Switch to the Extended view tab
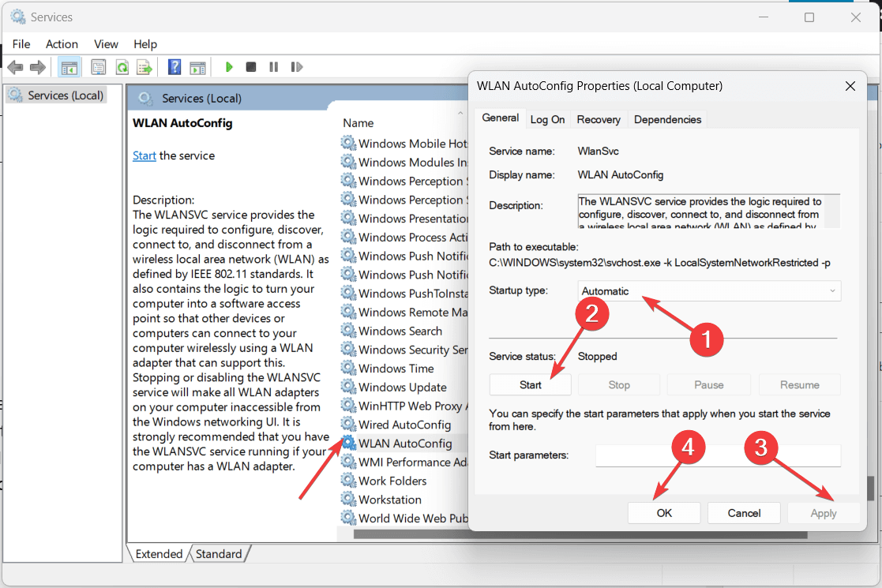The width and height of the screenshot is (882, 588). pyautogui.click(x=159, y=554)
